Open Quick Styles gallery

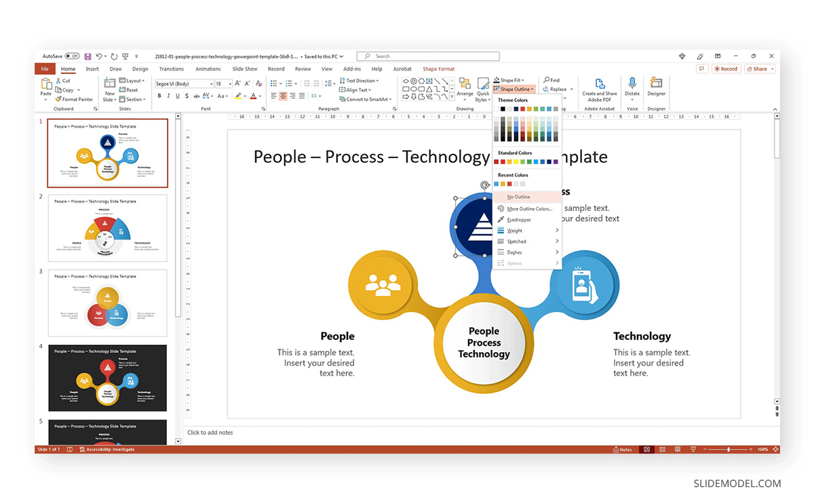point(482,89)
